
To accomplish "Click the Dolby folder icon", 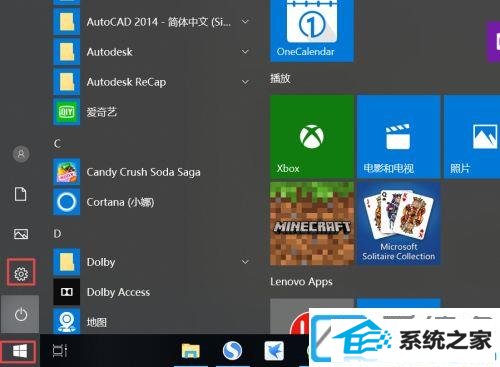I will [x=67, y=262].
